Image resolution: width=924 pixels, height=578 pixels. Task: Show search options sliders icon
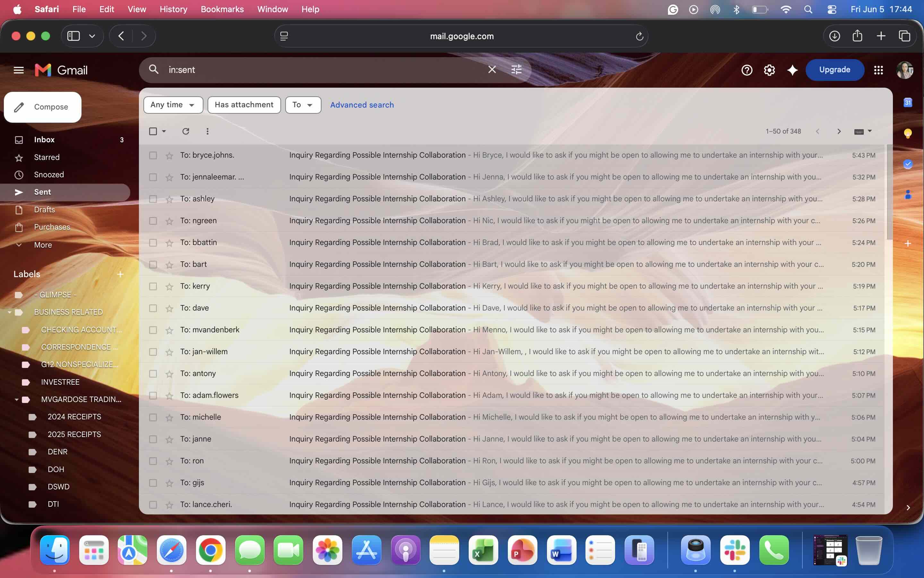[516, 70]
